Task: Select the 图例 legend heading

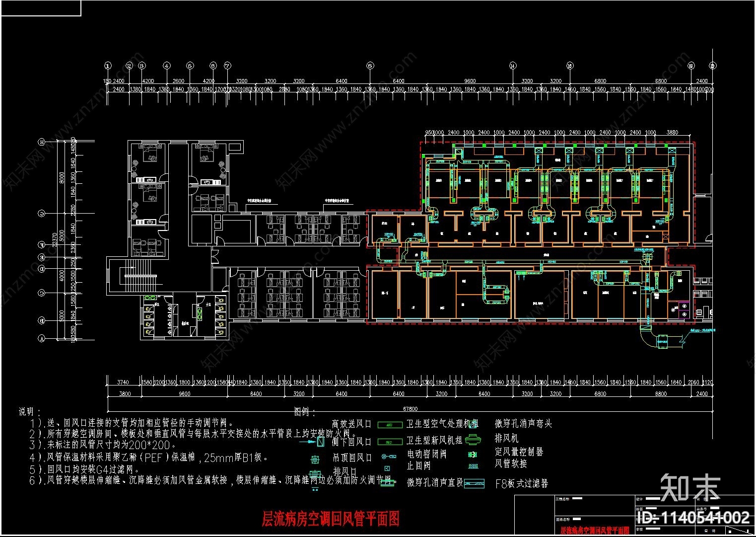Action: point(305,412)
